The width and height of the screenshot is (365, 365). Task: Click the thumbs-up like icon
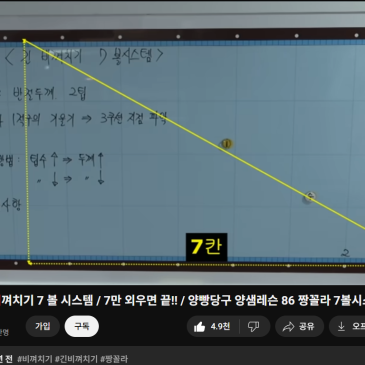(x=200, y=327)
